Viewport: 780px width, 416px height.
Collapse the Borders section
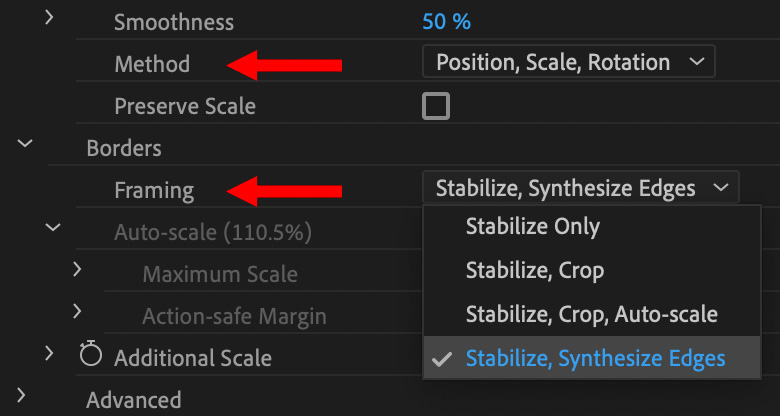pos(23,144)
